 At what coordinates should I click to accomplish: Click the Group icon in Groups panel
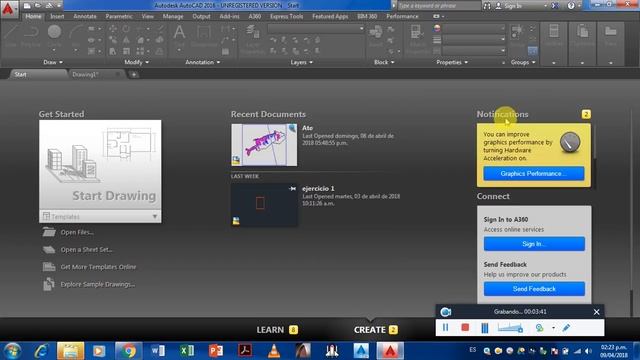pyautogui.click(x=517, y=31)
